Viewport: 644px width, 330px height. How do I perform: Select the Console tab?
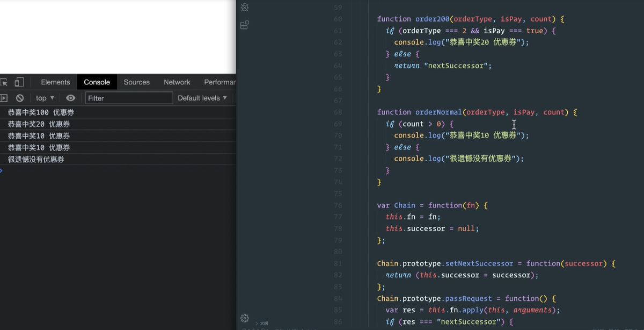97,82
